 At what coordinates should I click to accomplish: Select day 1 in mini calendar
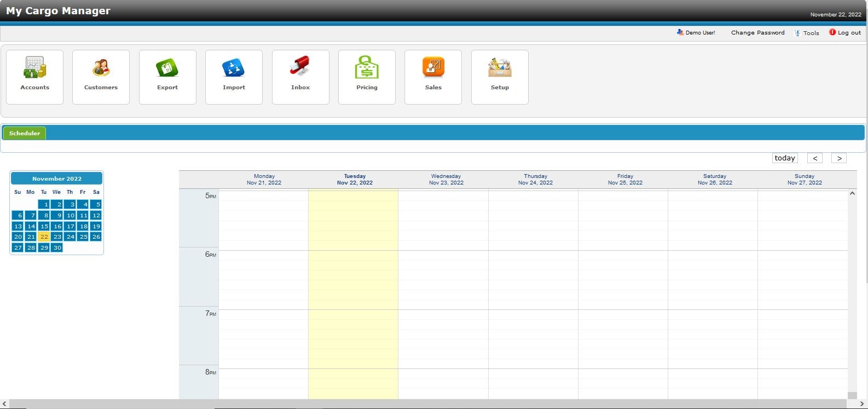coord(44,204)
